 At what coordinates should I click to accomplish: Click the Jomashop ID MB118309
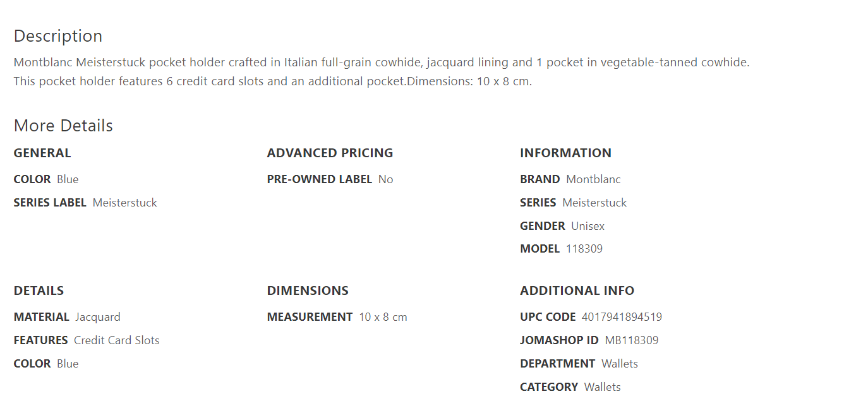click(631, 340)
